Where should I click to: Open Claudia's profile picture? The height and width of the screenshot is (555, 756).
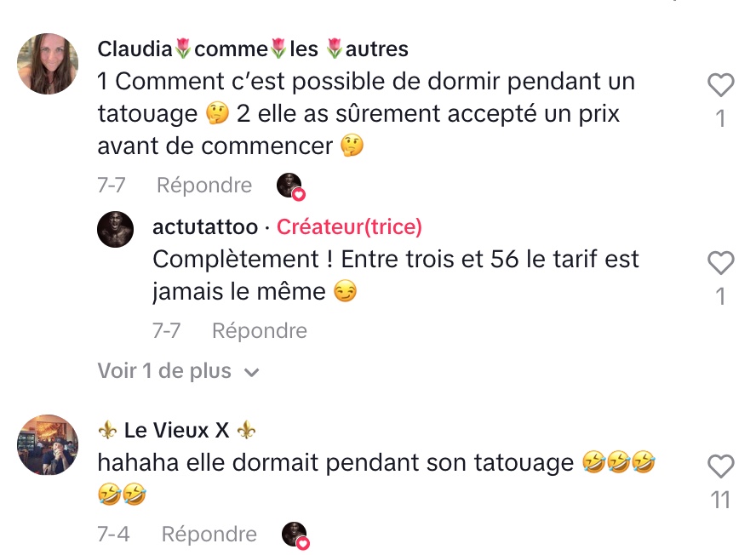pos(48,64)
